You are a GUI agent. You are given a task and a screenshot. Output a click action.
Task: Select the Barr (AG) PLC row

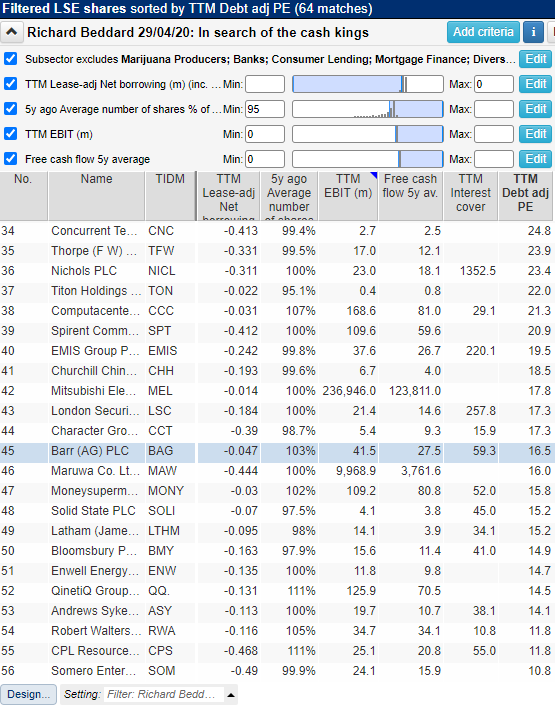coord(277,451)
